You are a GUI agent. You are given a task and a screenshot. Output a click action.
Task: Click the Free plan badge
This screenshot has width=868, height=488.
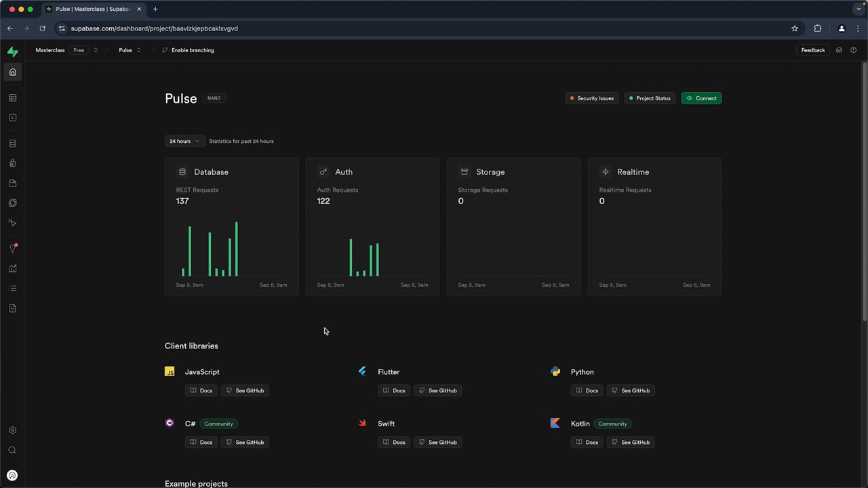point(79,50)
